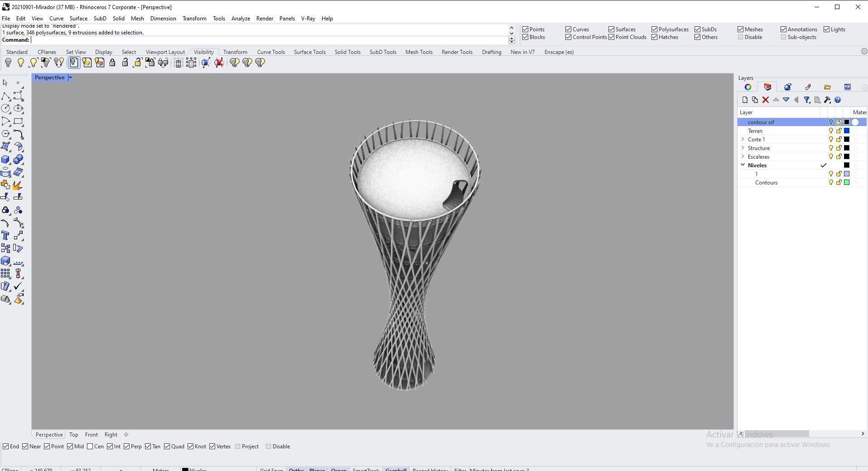Add a new viewport tab with plus
The width and height of the screenshot is (868, 471).
[126, 435]
